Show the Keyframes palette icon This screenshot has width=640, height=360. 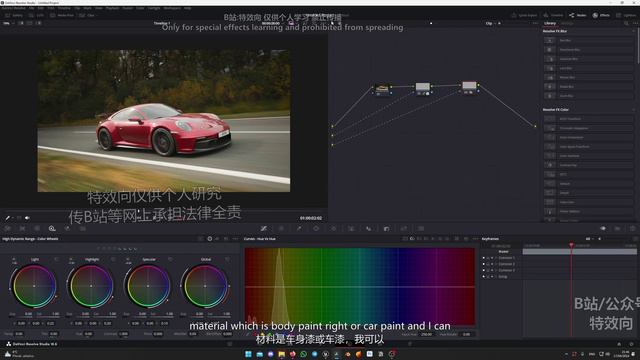click(x=603, y=229)
